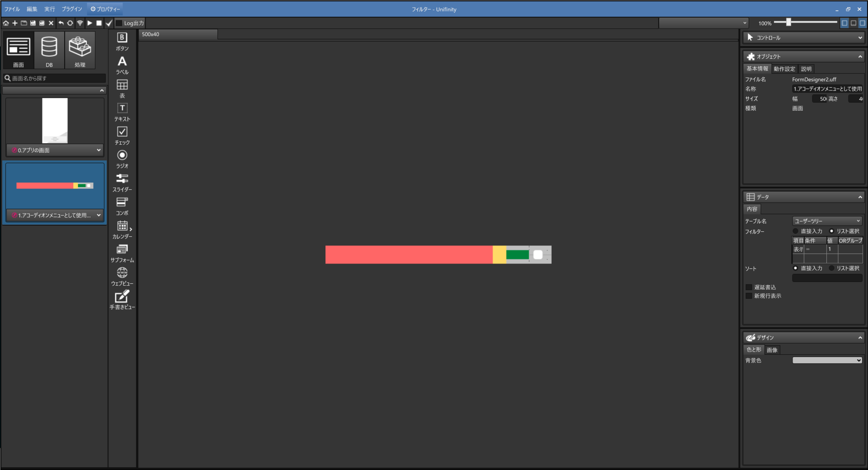This screenshot has width=868, height=470.
Task: Select the ラジオ radio control tool
Action: click(x=122, y=159)
